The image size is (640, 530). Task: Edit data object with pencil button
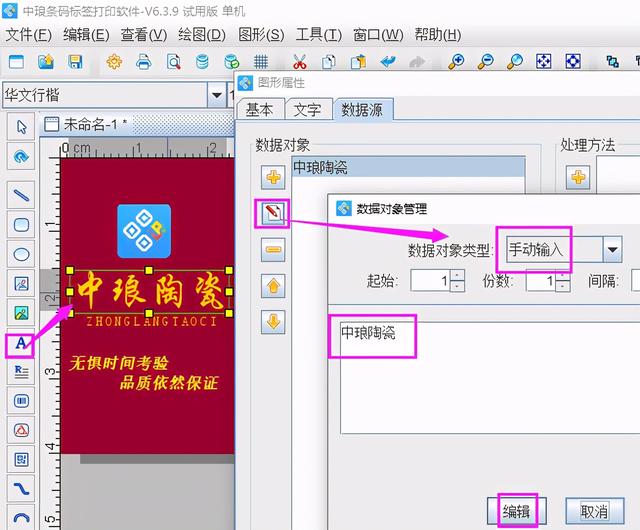(x=273, y=213)
